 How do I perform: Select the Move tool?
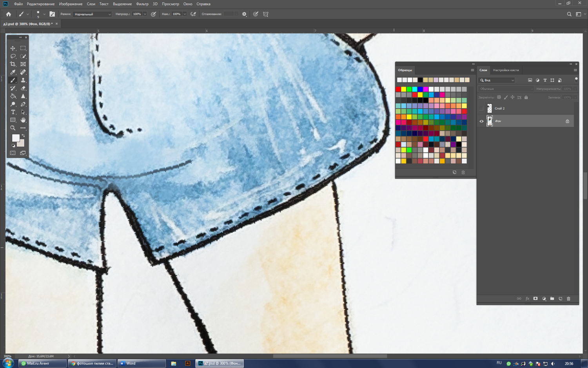pos(13,48)
